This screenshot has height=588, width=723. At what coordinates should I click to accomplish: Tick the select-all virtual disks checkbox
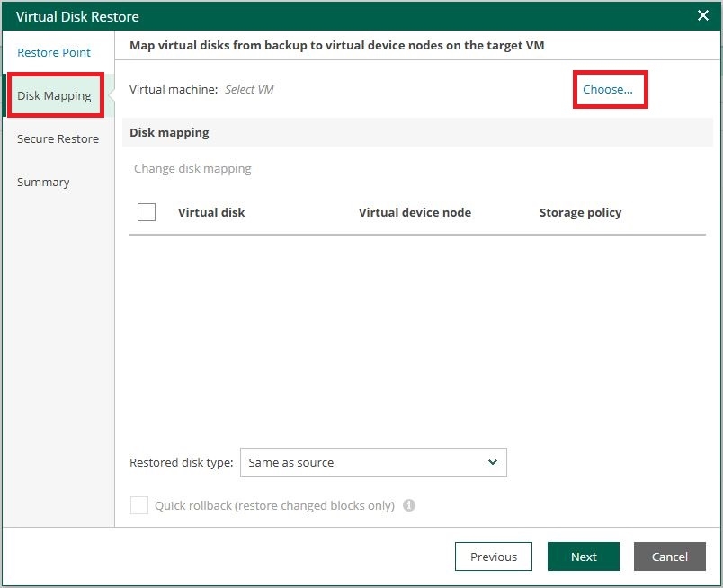click(147, 212)
